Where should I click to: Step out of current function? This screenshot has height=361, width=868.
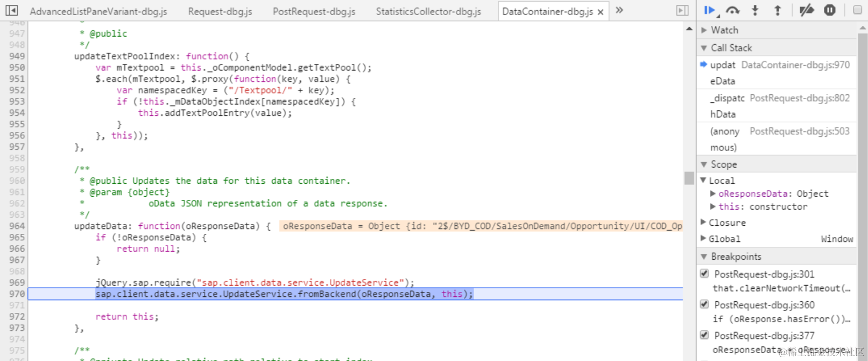[778, 10]
